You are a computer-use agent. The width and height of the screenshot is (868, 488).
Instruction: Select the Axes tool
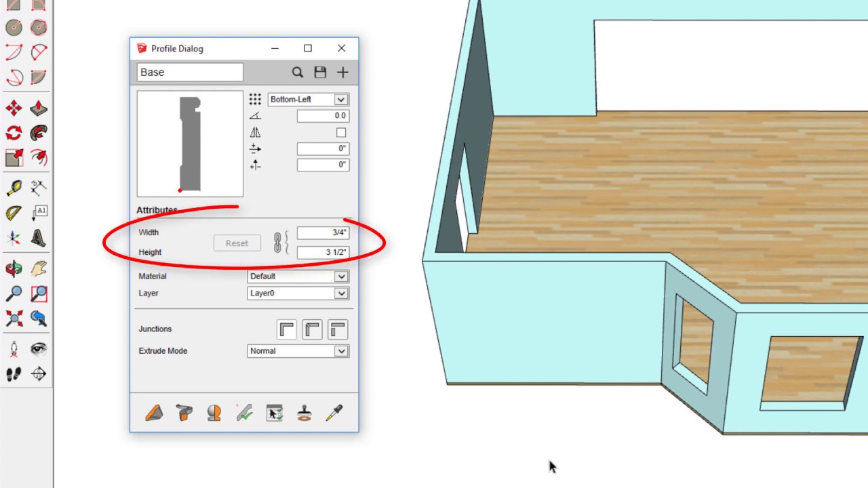(x=14, y=238)
